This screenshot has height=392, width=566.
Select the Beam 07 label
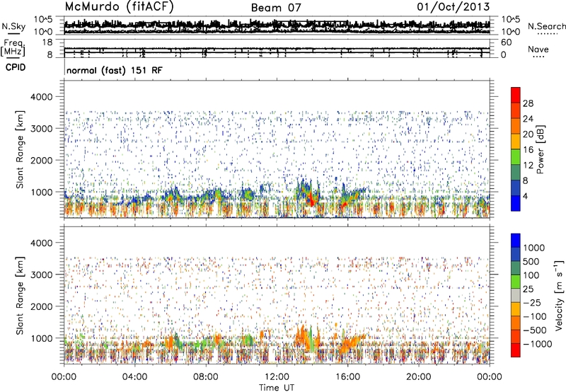click(276, 8)
